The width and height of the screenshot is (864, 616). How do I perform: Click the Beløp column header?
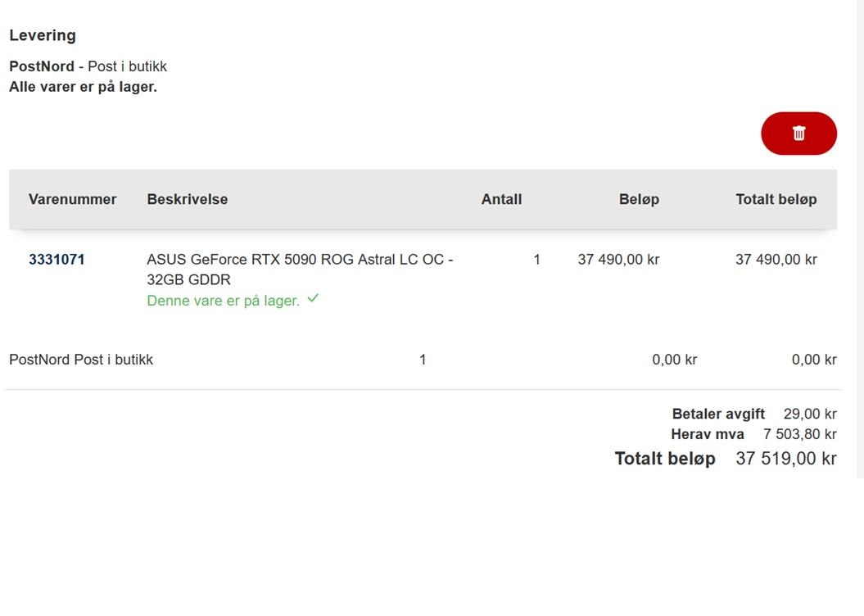[639, 199]
